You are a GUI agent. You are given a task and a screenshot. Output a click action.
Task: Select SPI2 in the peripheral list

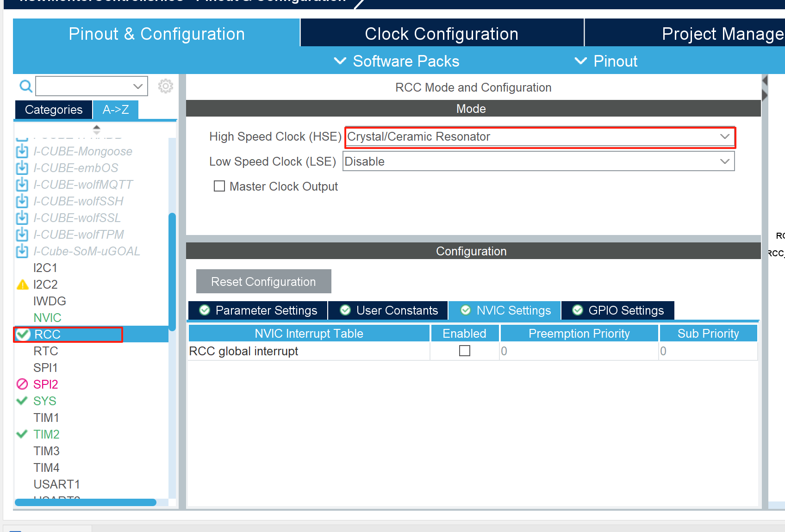click(x=45, y=384)
